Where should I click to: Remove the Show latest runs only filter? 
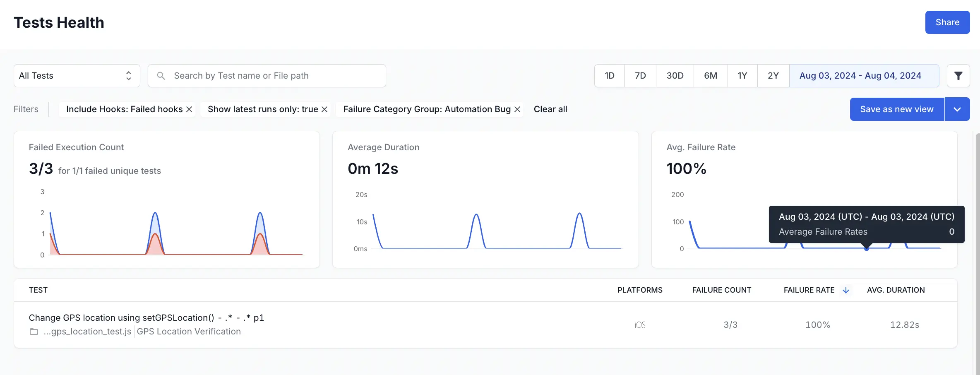324,109
